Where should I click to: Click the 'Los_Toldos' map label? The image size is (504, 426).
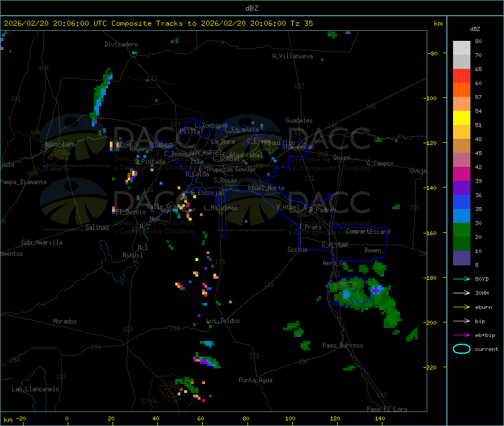[223, 321]
